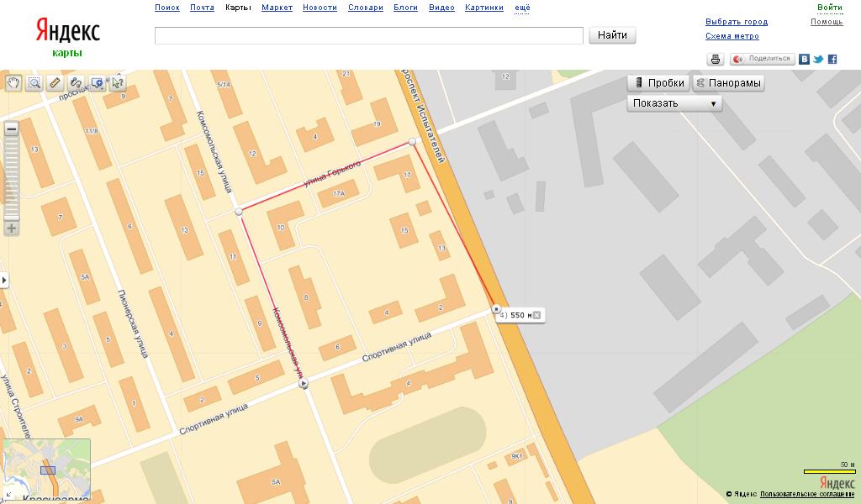Share the map on Facebook
The width and height of the screenshot is (861, 504).
(832, 59)
